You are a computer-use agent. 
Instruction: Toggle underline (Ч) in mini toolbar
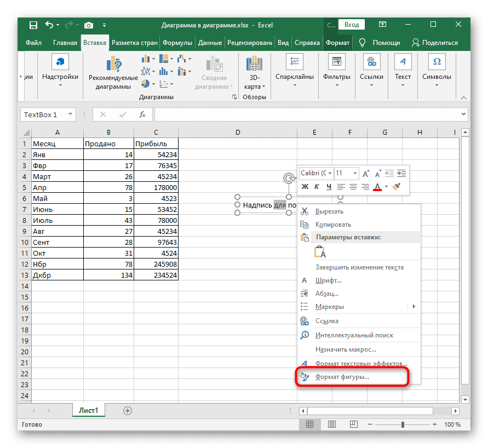tap(329, 187)
